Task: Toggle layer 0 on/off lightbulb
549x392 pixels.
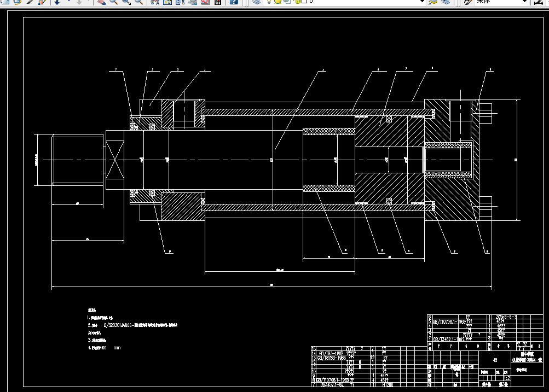Action: pyautogui.click(x=269, y=2)
